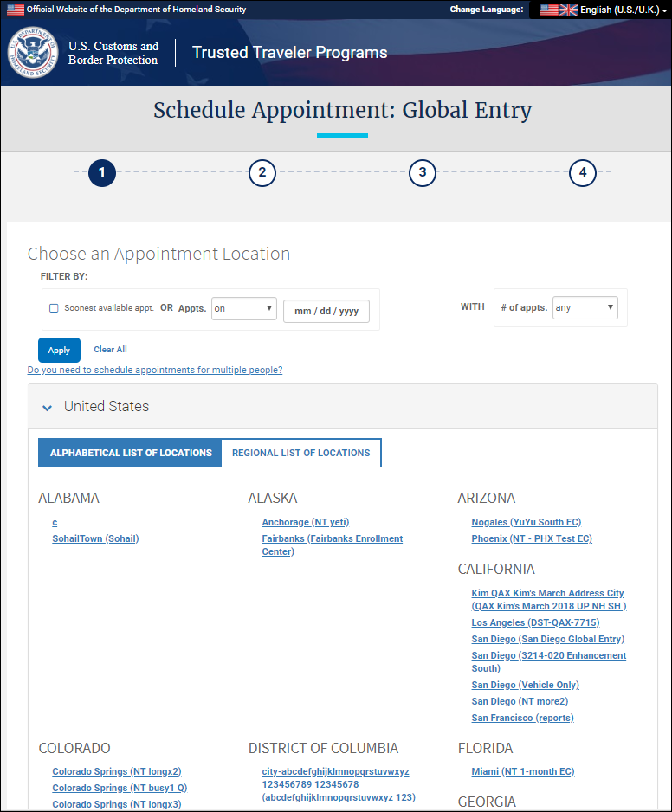
Task: Select San Diego (Vehicle Only)
Action: [526, 685]
